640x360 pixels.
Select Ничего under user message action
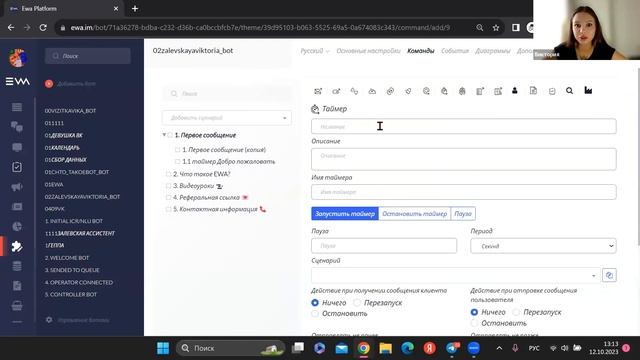click(x=474, y=312)
